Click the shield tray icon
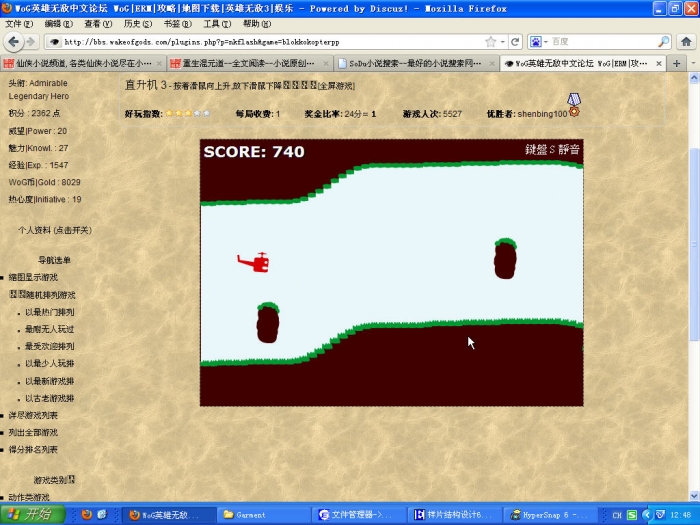 (x=660, y=515)
